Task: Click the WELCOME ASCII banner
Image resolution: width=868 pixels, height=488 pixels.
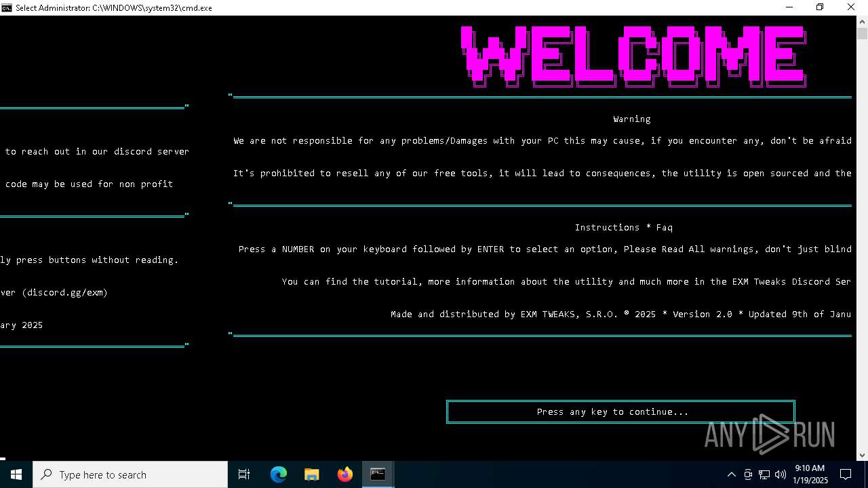Action: point(633,57)
